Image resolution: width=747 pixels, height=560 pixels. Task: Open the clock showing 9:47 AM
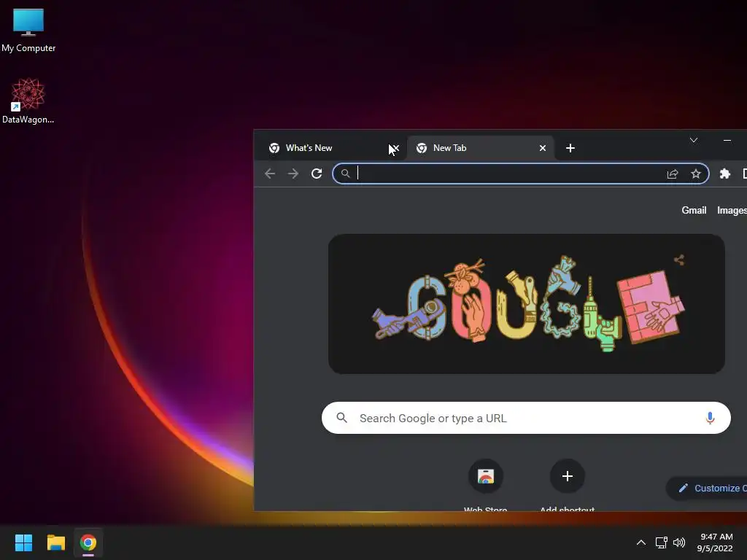(x=715, y=542)
